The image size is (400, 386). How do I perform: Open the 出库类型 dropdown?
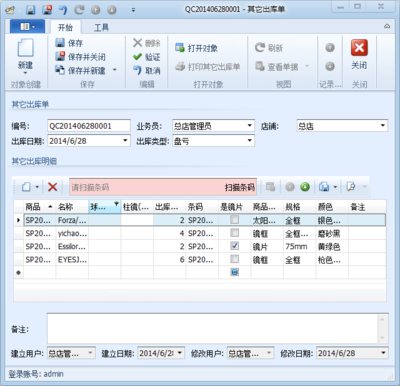(249, 141)
